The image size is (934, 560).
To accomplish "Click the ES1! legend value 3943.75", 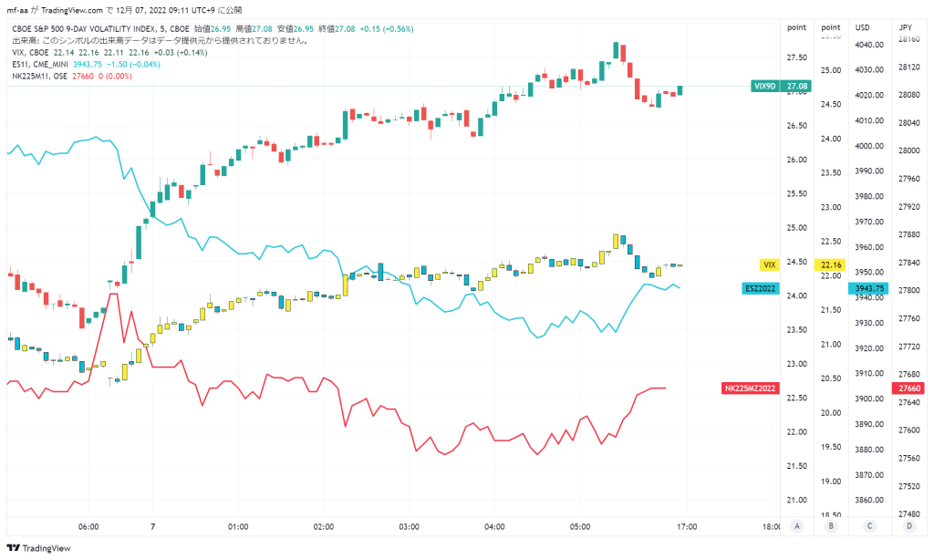I will [88, 65].
